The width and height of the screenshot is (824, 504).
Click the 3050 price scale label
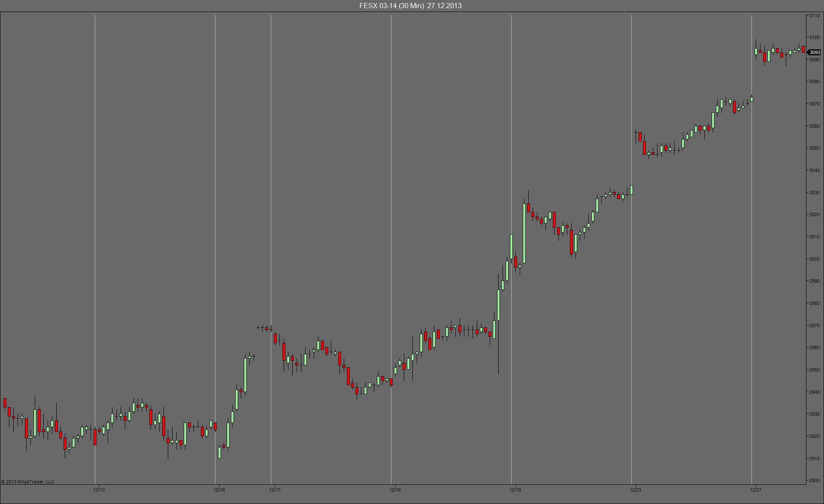click(814, 148)
